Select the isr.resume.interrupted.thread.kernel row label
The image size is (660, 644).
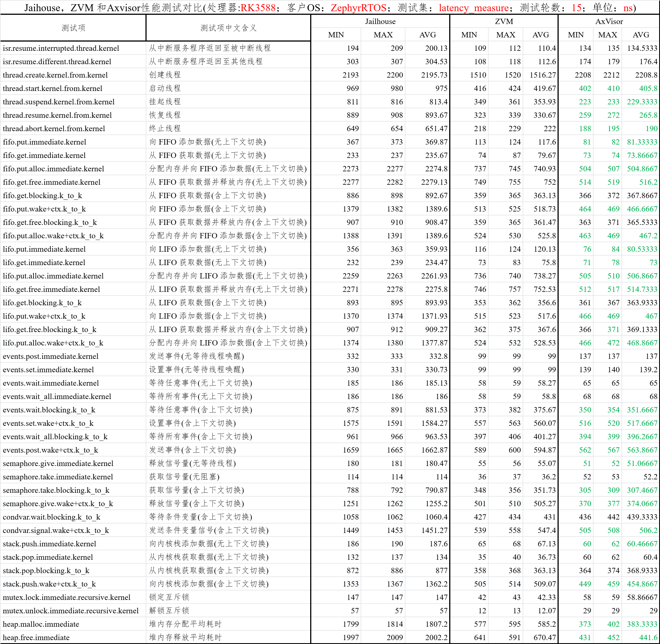(x=60, y=48)
